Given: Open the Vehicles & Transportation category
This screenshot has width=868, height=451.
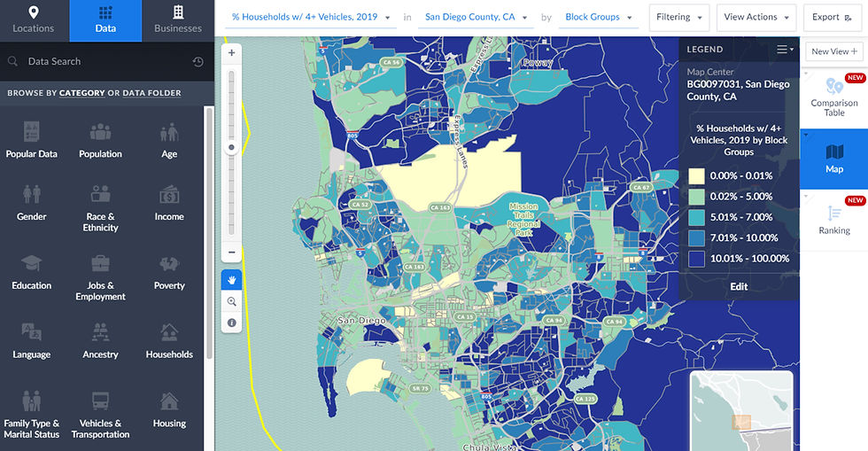Looking at the screenshot, I should (x=100, y=415).
